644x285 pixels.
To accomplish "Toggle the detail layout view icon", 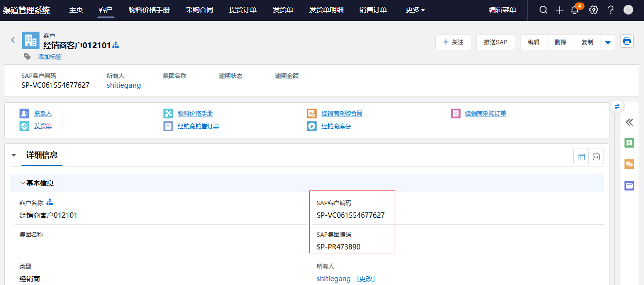I will pos(581,157).
